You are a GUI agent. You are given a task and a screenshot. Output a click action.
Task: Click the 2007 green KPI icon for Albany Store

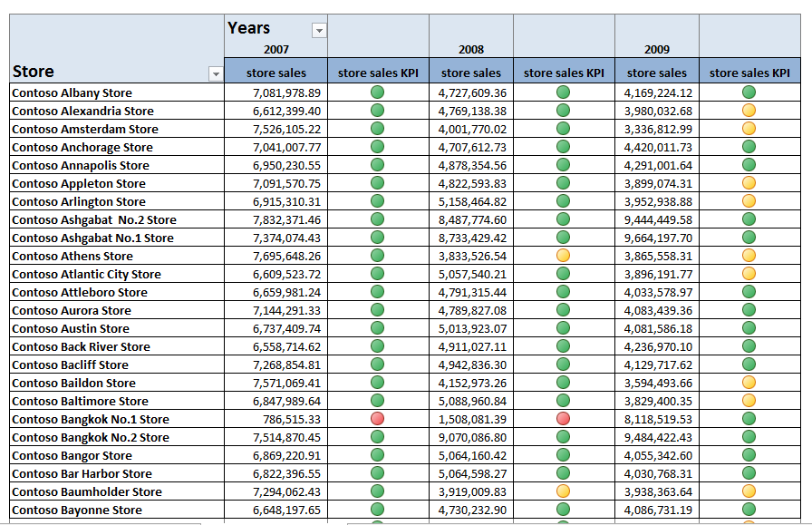click(378, 92)
